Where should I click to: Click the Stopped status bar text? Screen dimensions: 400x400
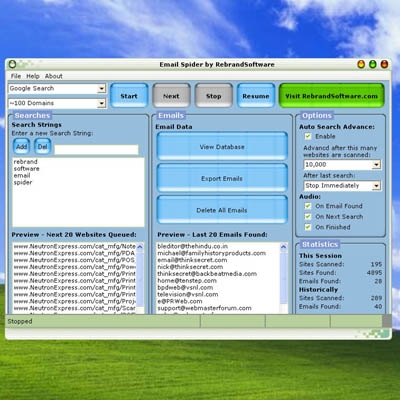pos(20,322)
